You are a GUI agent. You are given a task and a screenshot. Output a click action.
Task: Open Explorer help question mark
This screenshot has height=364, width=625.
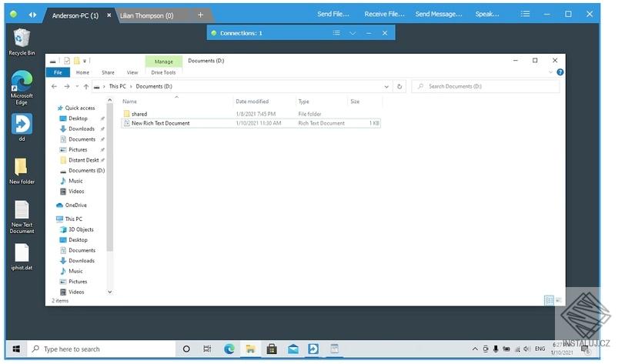pyautogui.click(x=560, y=72)
